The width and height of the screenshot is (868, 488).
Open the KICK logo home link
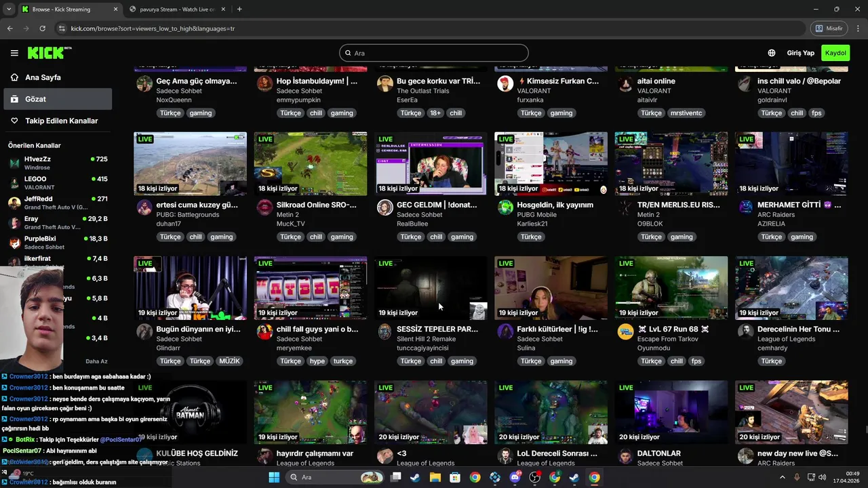click(x=49, y=53)
